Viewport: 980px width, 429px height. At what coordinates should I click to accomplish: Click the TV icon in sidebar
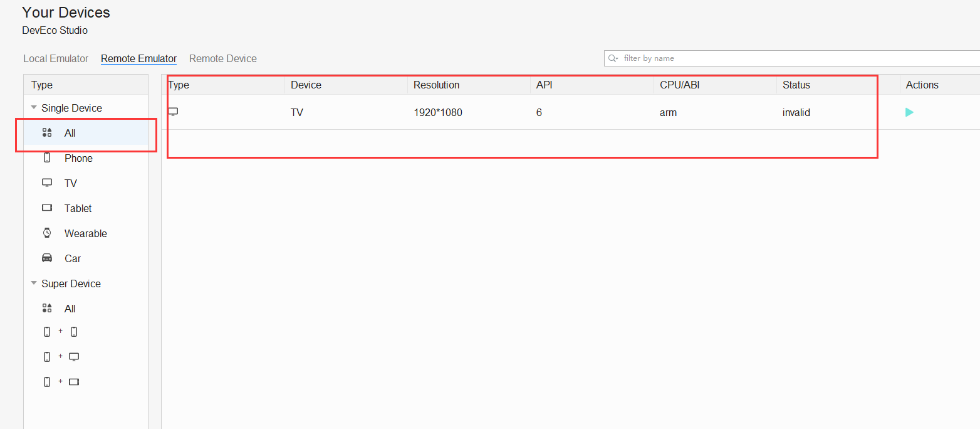pyautogui.click(x=47, y=183)
